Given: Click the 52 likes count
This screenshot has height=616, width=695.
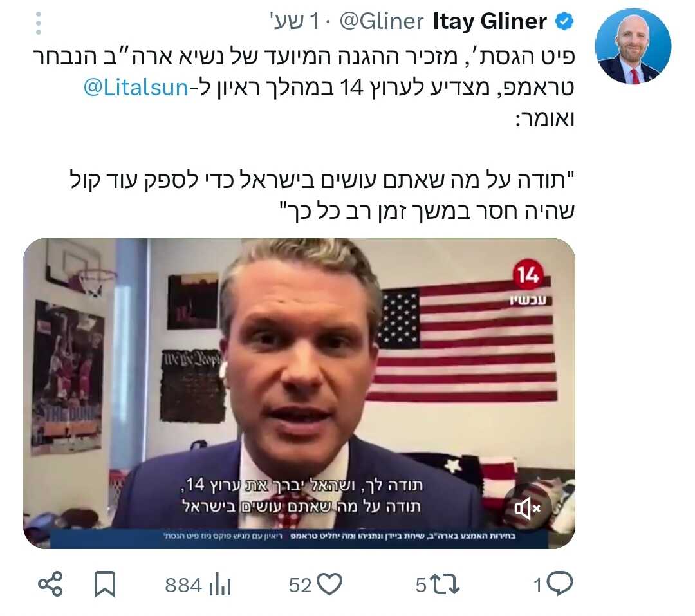Looking at the screenshot, I should tap(300, 585).
